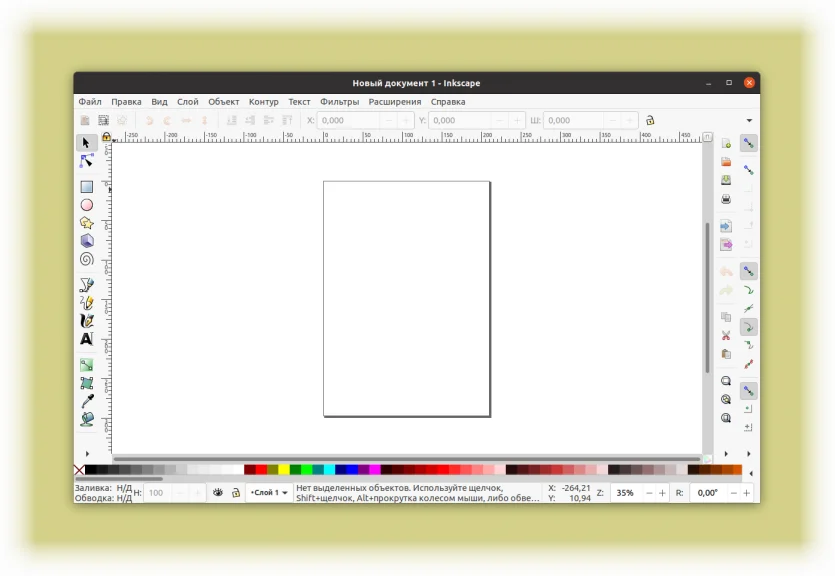Open the Файл menu

pos(90,102)
